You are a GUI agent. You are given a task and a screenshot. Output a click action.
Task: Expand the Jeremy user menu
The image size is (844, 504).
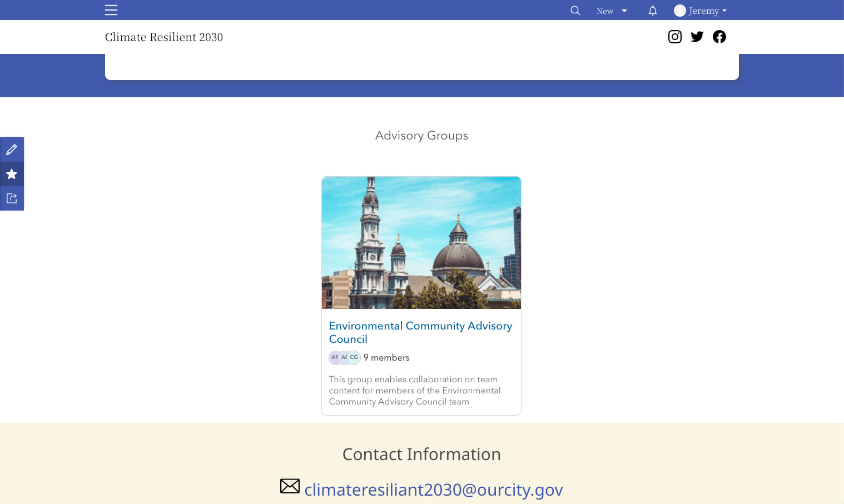(701, 11)
